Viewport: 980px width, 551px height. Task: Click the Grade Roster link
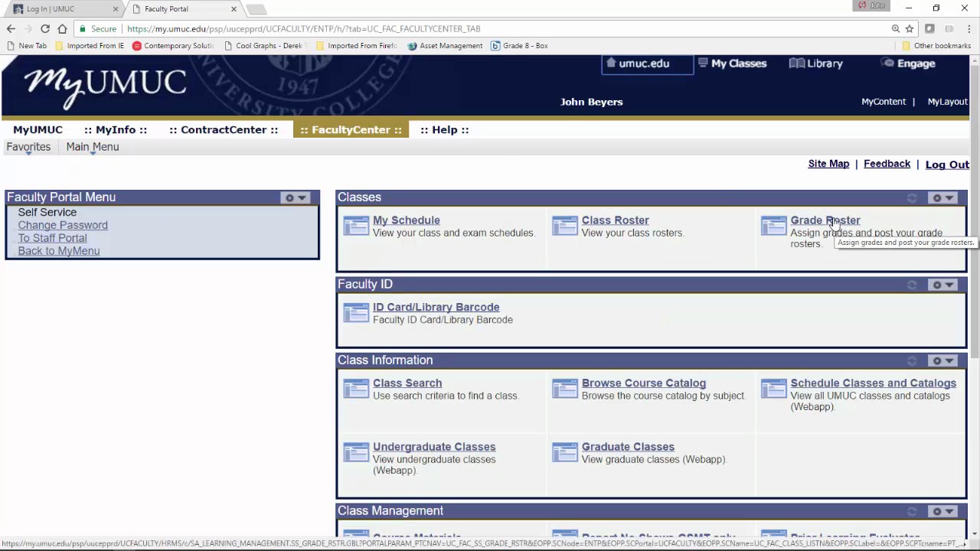pos(825,220)
